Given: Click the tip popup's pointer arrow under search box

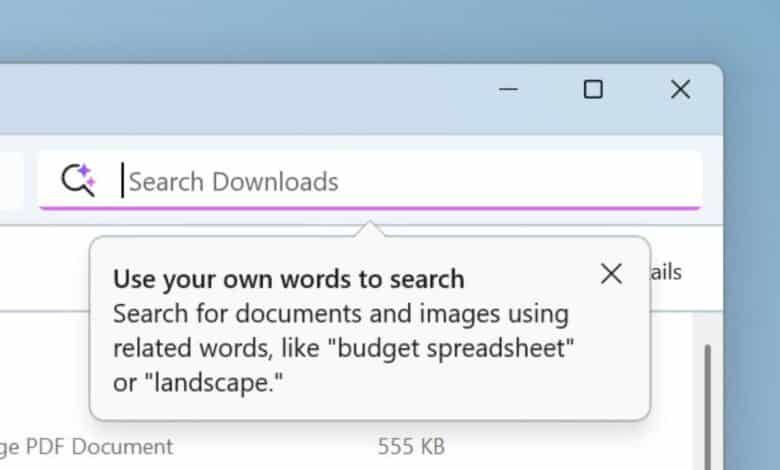Looking at the screenshot, I should (x=369, y=230).
